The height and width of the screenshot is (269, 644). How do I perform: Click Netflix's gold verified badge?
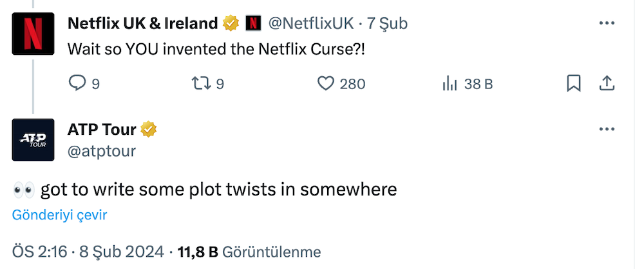pyautogui.click(x=230, y=24)
